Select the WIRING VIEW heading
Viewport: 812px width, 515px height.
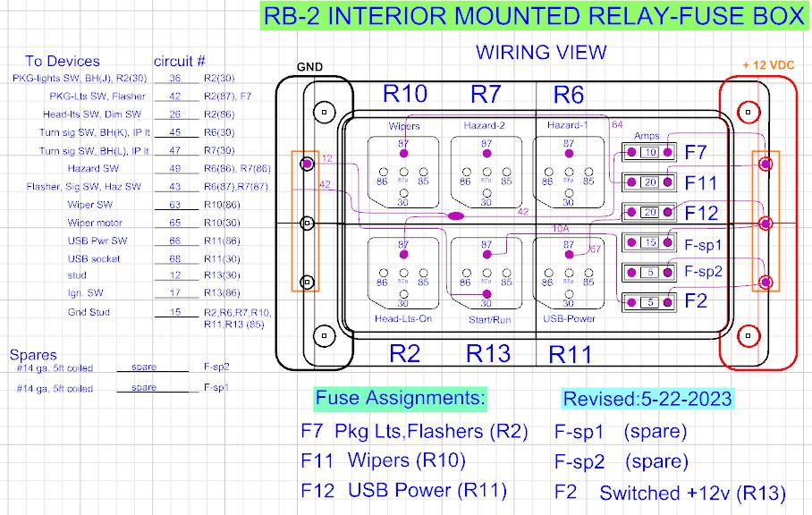pos(541,52)
